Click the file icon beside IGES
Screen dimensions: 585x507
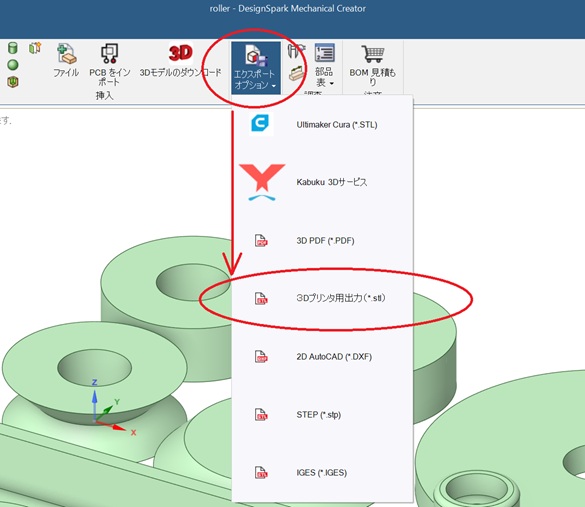261,473
